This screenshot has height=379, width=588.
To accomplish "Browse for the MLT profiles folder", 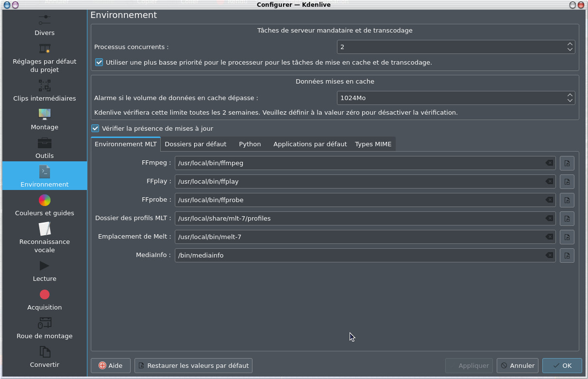I will [x=567, y=219].
